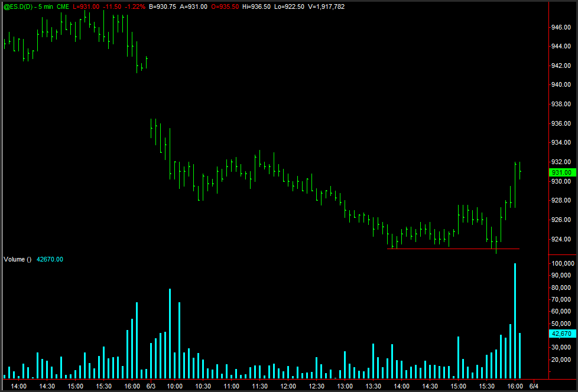The height and width of the screenshot is (392, 578).
Task: Click the 12:00 time axis label
Action: [x=288, y=386]
